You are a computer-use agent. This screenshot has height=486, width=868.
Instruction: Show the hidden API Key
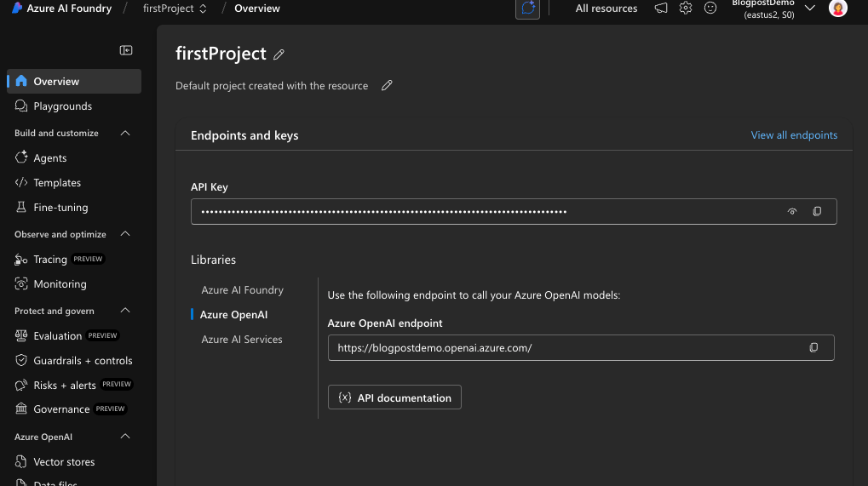pyautogui.click(x=792, y=212)
